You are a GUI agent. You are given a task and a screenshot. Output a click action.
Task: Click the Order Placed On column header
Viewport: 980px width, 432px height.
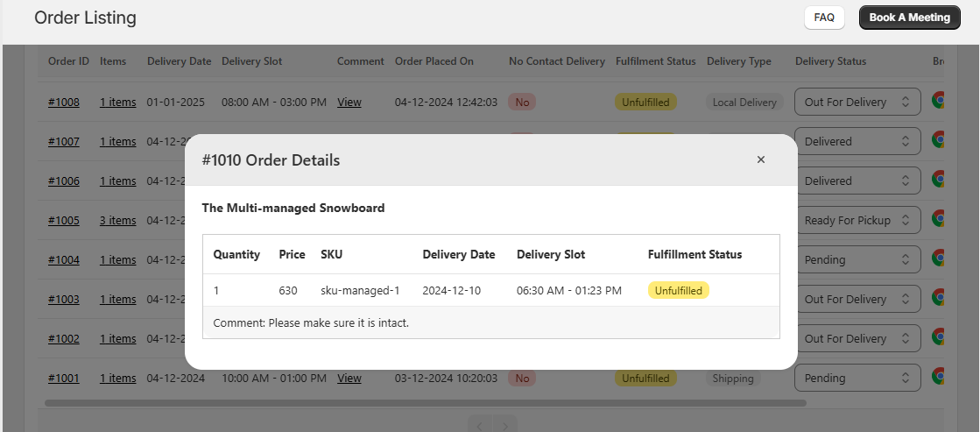click(434, 61)
